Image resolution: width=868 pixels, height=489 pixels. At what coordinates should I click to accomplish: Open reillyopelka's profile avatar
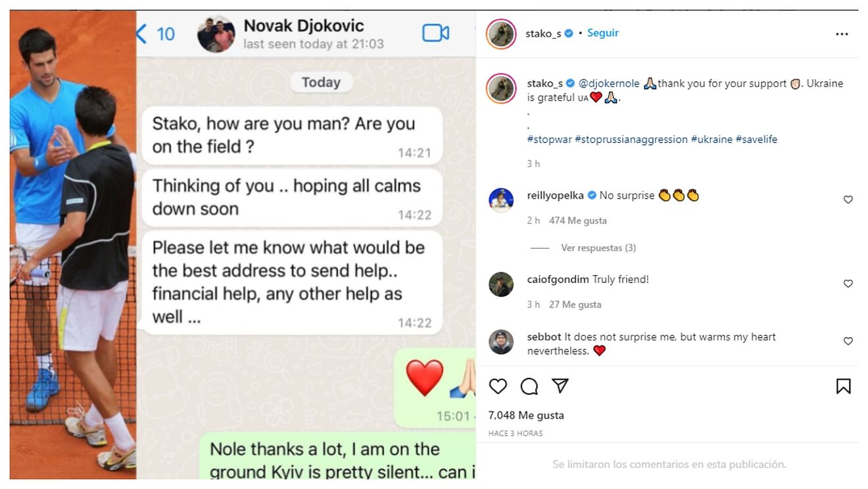501,199
